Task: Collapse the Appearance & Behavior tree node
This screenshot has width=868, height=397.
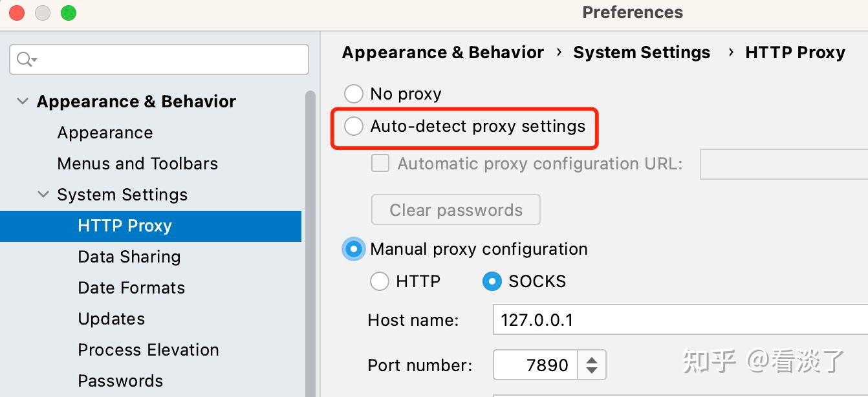Action: coord(23,102)
